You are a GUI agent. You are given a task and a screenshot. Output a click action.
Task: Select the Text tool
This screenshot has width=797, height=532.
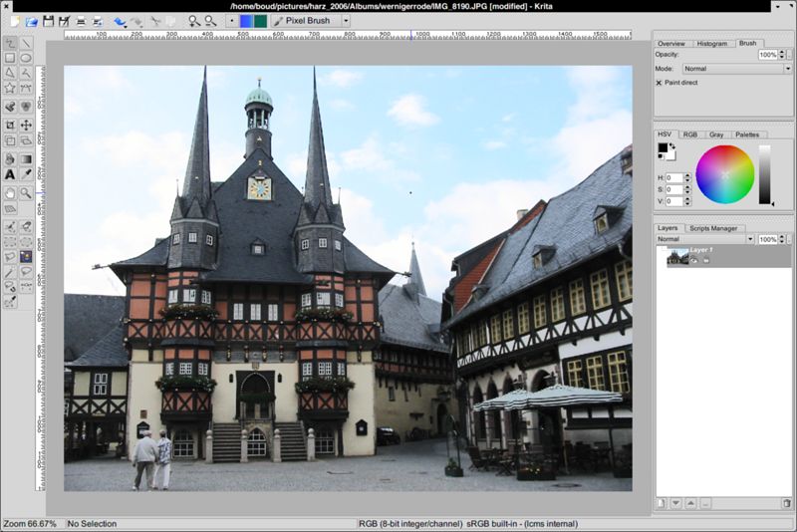[10, 175]
